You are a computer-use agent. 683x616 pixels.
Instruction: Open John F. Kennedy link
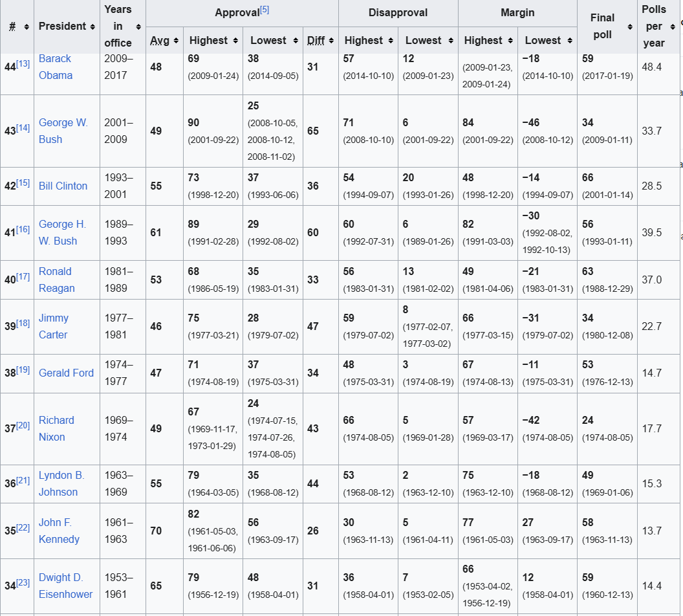coord(59,531)
